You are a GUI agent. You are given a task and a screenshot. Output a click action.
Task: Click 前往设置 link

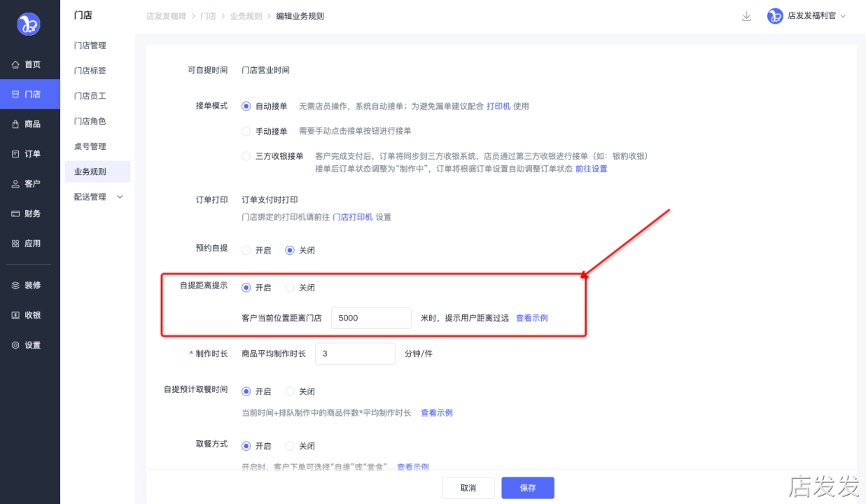pyautogui.click(x=592, y=169)
